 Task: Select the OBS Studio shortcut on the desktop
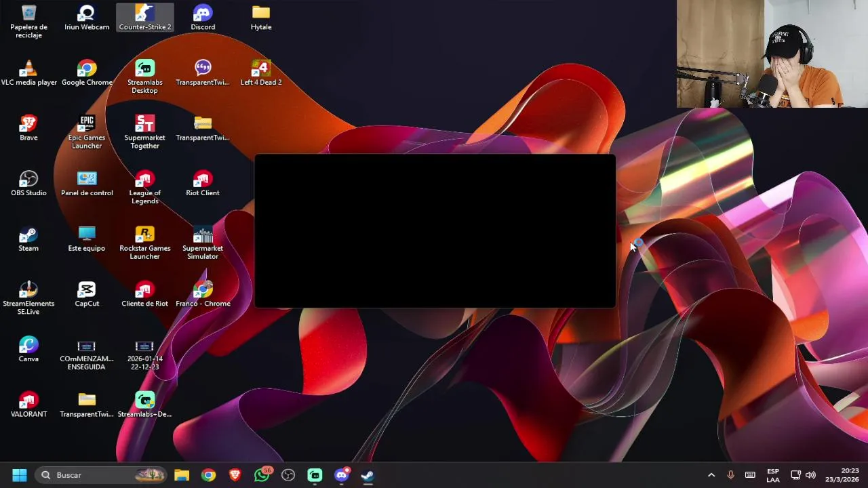click(28, 184)
